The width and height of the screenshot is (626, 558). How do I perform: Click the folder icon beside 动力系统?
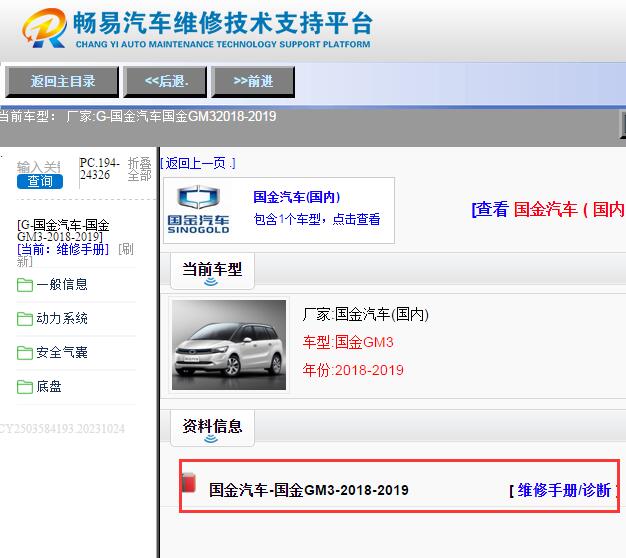pyautogui.click(x=25, y=319)
